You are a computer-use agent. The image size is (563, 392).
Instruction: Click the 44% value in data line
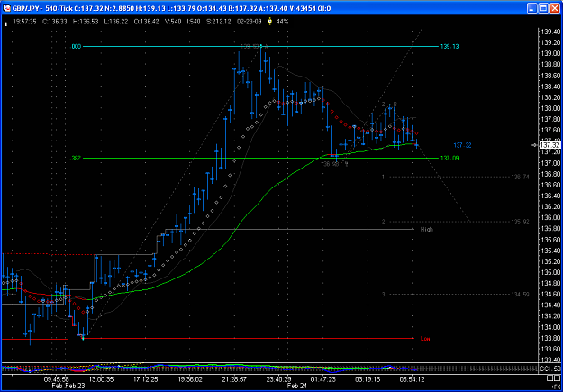pyautogui.click(x=282, y=22)
